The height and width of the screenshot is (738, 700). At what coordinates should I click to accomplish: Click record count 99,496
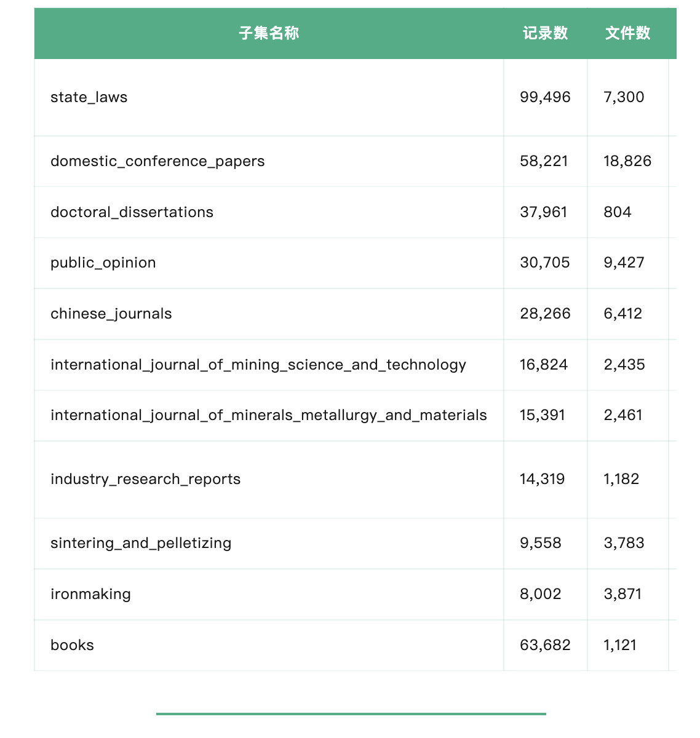click(x=545, y=97)
